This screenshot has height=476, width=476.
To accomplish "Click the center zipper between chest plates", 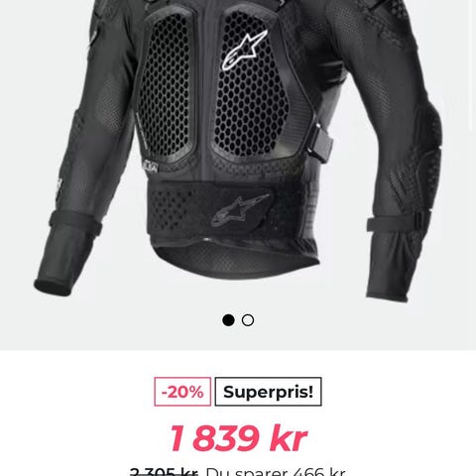I will point(207,82).
